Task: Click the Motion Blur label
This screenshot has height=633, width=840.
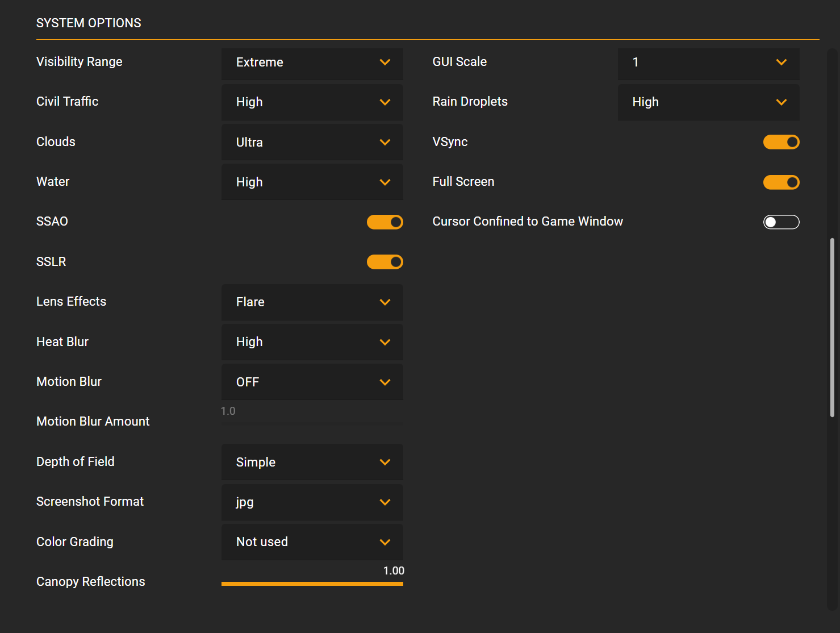Action: point(69,382)
